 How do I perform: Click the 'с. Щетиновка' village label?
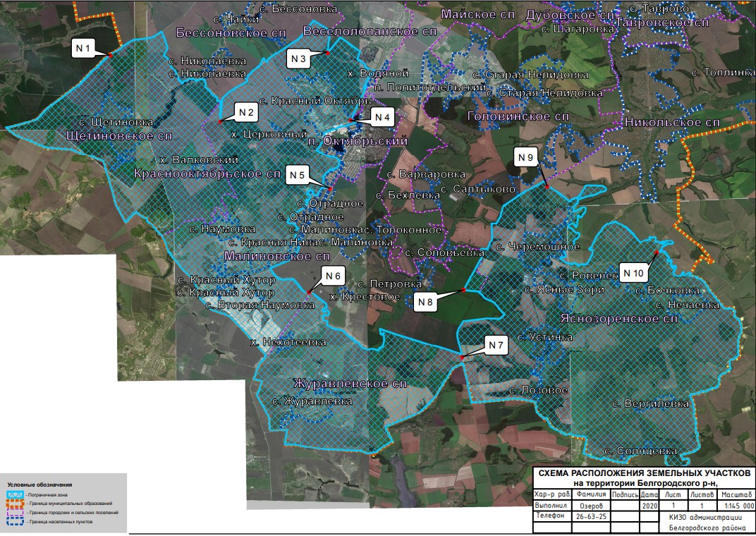116,123
